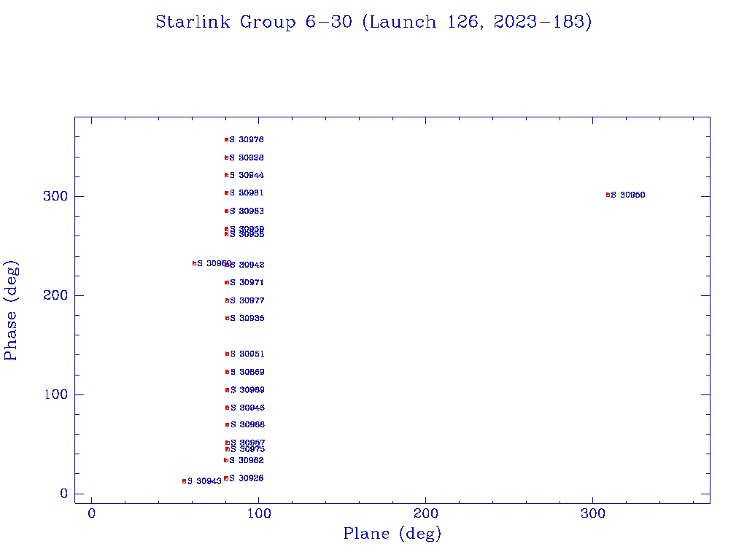Select the satellite label S 30935
The width and height of the screenshot is (747, 560).
(247, 318)
